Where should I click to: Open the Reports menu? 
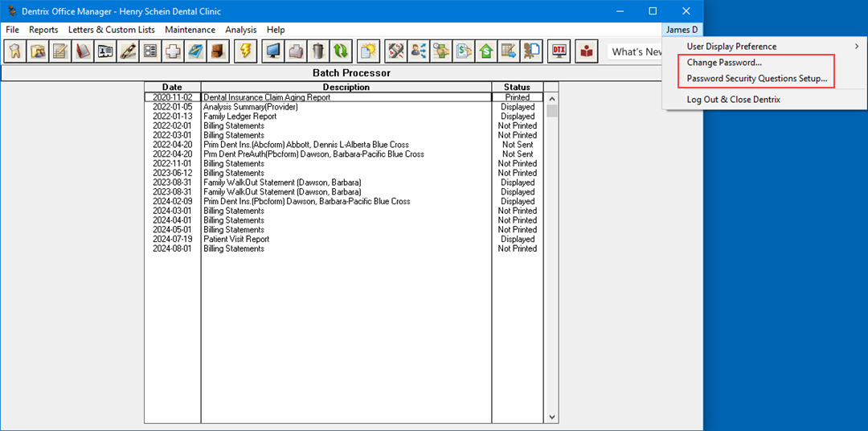pyautogui.click(x=43, y=30)
